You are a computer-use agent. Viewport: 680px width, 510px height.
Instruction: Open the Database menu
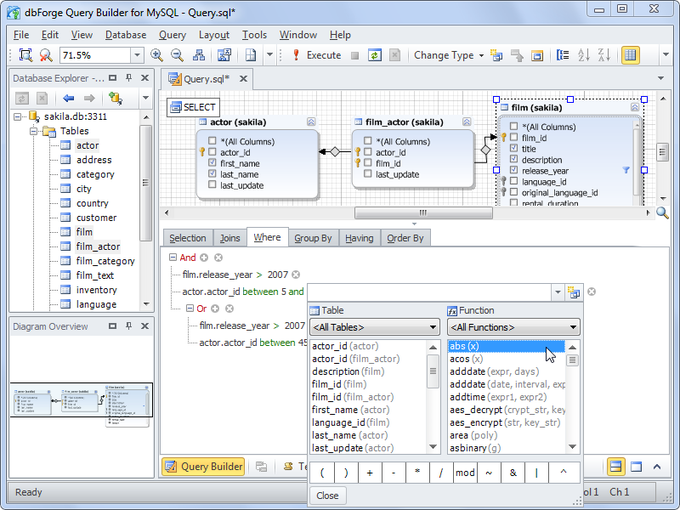tap(126, 35)
